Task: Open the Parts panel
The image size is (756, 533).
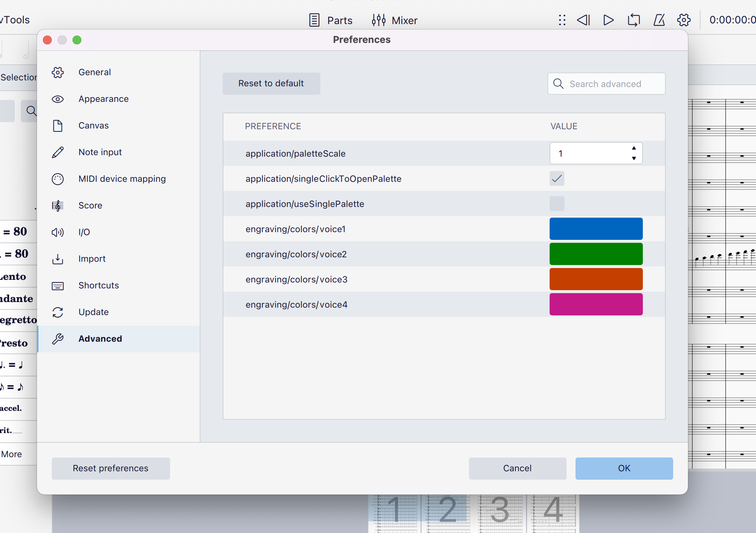Action: [330, 20]
